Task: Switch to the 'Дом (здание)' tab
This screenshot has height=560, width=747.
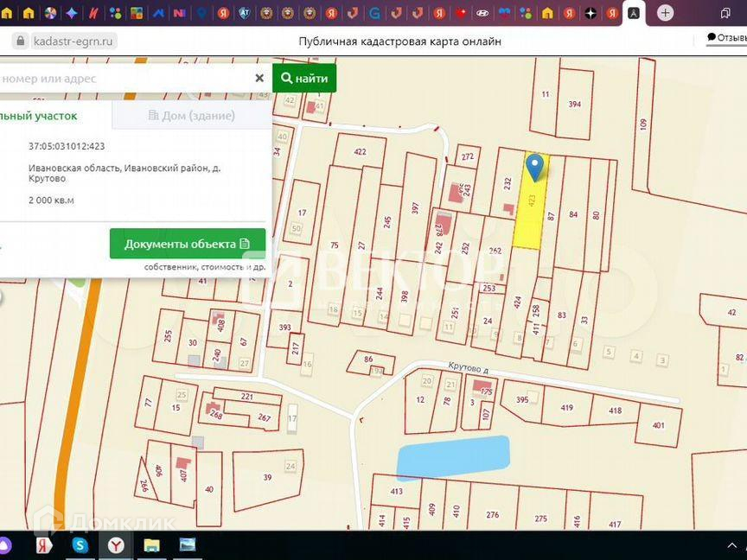Action: [x=191, y=115]
